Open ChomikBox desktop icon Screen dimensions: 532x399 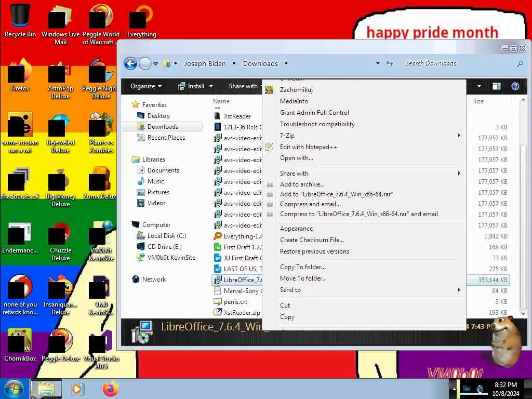point(20,345)
